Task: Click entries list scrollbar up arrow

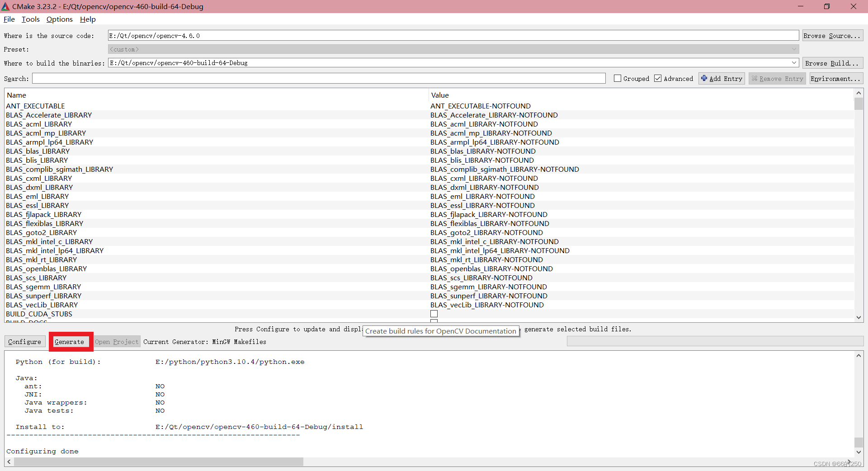Action: 859,93
